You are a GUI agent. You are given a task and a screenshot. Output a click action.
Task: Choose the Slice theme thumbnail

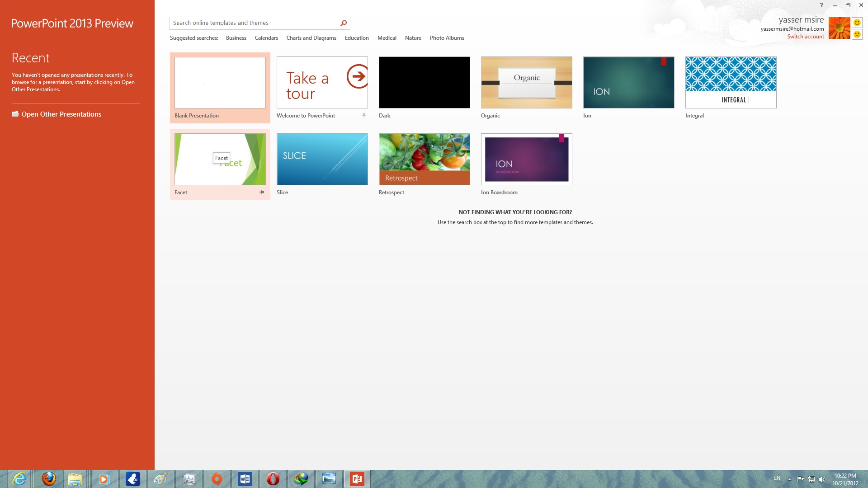(x=322, y=160)
